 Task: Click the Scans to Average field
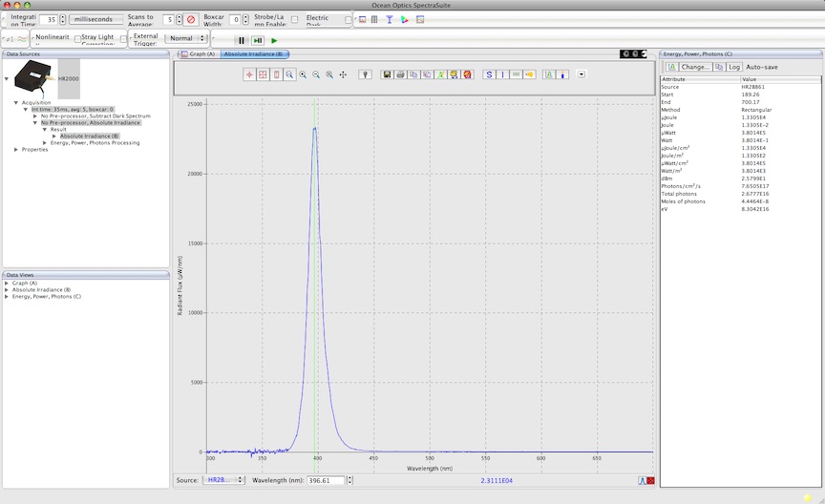[168, 19]
